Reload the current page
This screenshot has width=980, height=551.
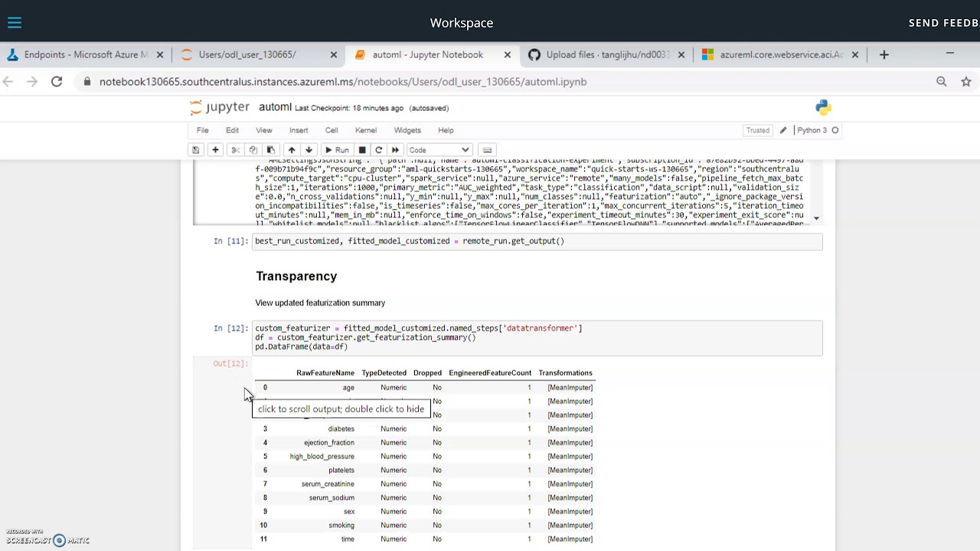(x=57, y=81)
